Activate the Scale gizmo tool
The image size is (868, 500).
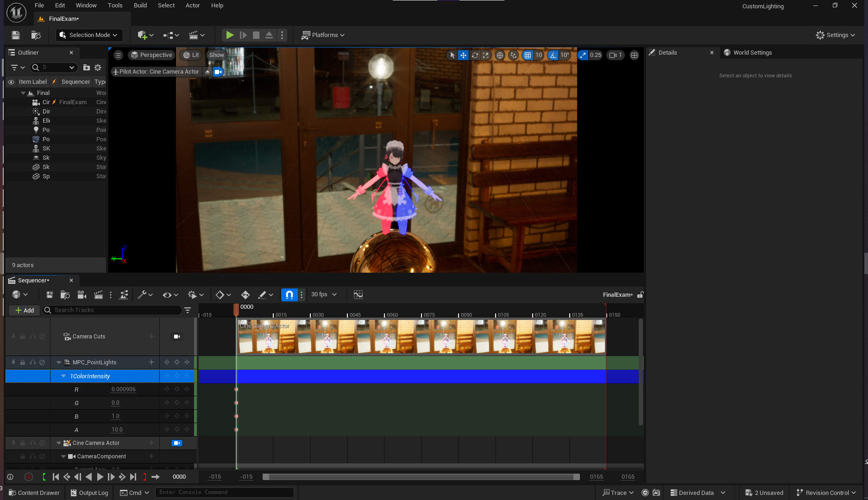pyautogui.click(x=485, y=55)
